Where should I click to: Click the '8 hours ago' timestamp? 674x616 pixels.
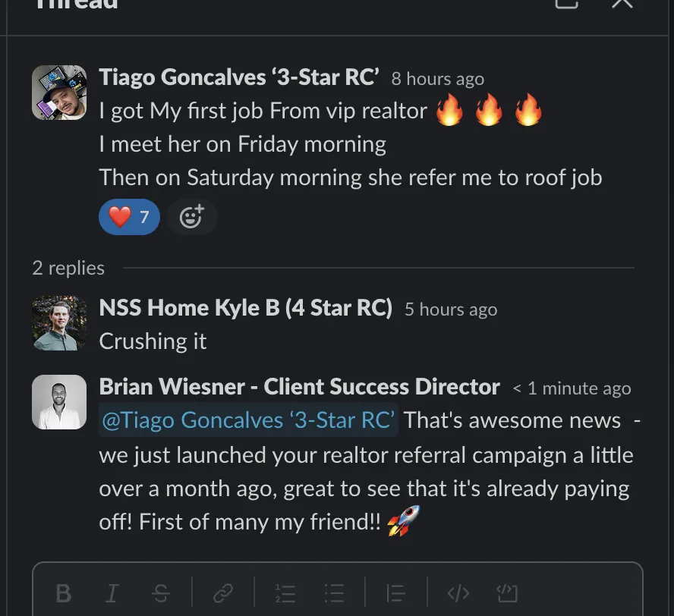pyautogui.click(x=438, y=79)
